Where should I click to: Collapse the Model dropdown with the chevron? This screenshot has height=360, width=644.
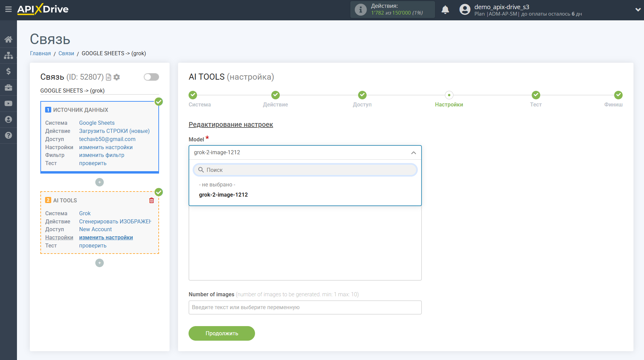413,153
